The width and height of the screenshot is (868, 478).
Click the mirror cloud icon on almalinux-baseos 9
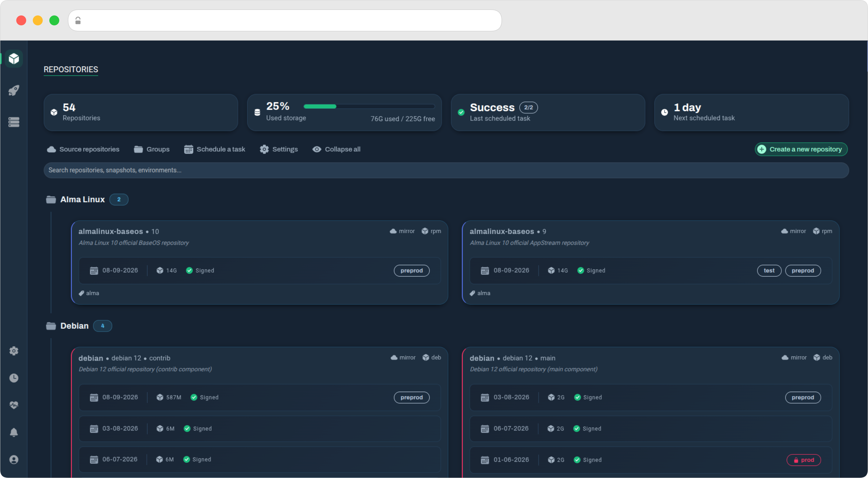(785, 231)
